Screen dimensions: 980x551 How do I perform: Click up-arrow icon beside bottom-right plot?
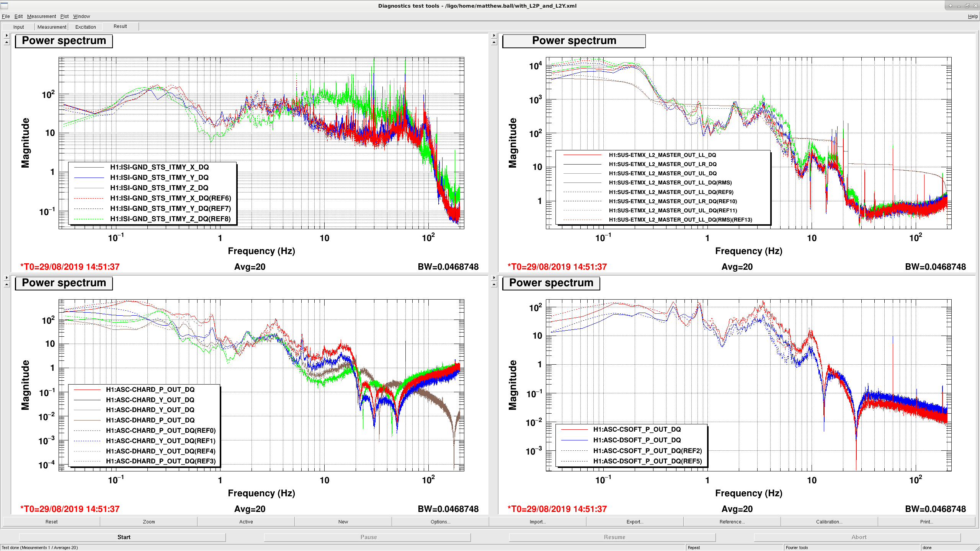[494, 285]
